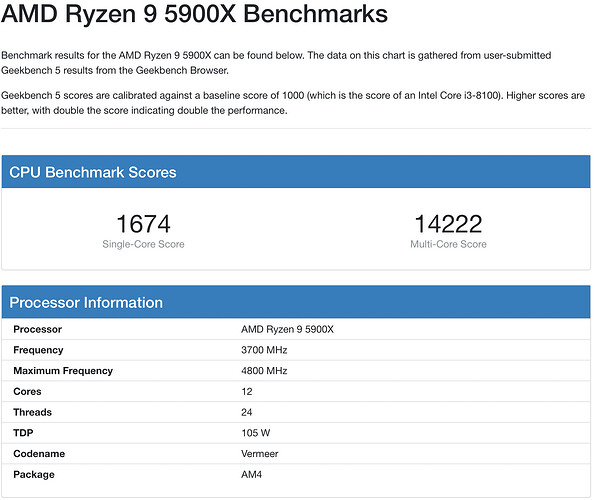Click the AMD Ryzen 9 5900X processor value
595x500 pixels.
pyautogui.click(x=287, y=329)
